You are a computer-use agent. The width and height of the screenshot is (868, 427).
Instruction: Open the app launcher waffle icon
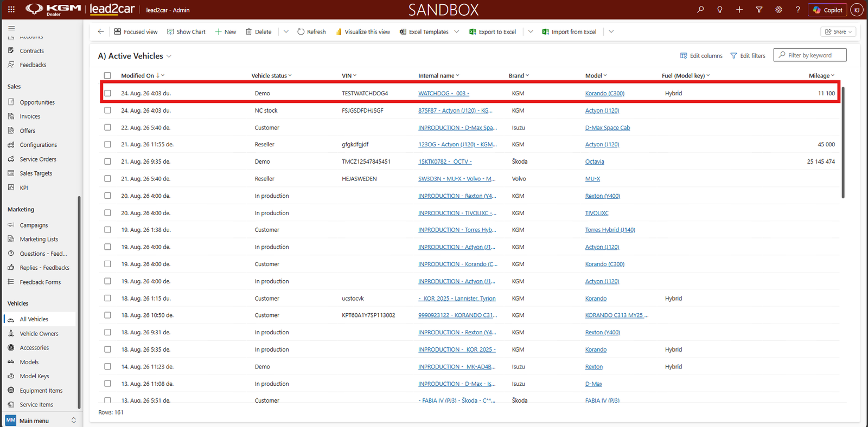(11, 10)
